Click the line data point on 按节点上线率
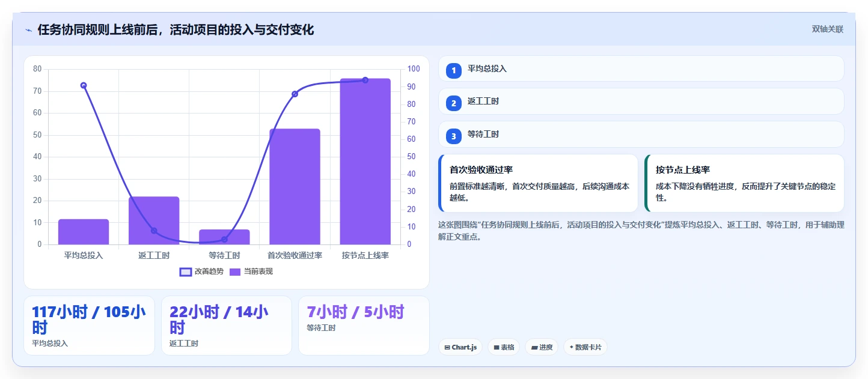Image resolution: width=868 pixels, height=379 pixels. click(365, 80)
